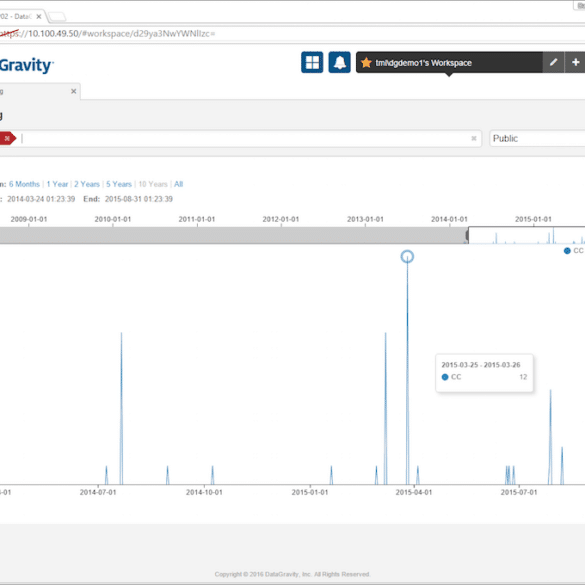This screenshot has width=585, height=585.
Task: Close the workspace panel tab
Action: point(73,91)
